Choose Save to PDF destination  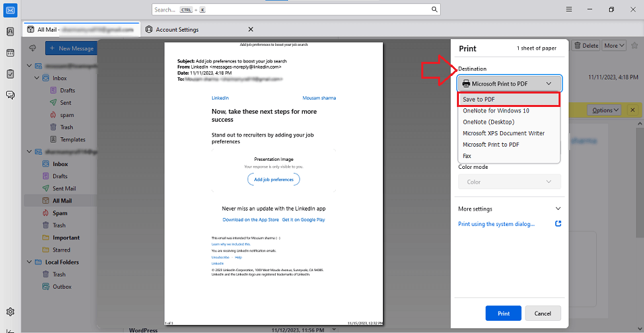509,100
